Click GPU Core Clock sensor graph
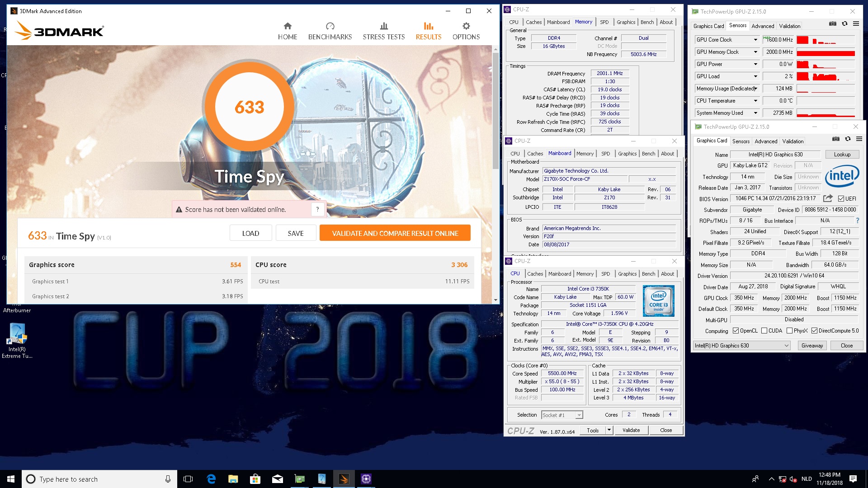The width and height of the screenshot is (868, 488). point(826,40)
